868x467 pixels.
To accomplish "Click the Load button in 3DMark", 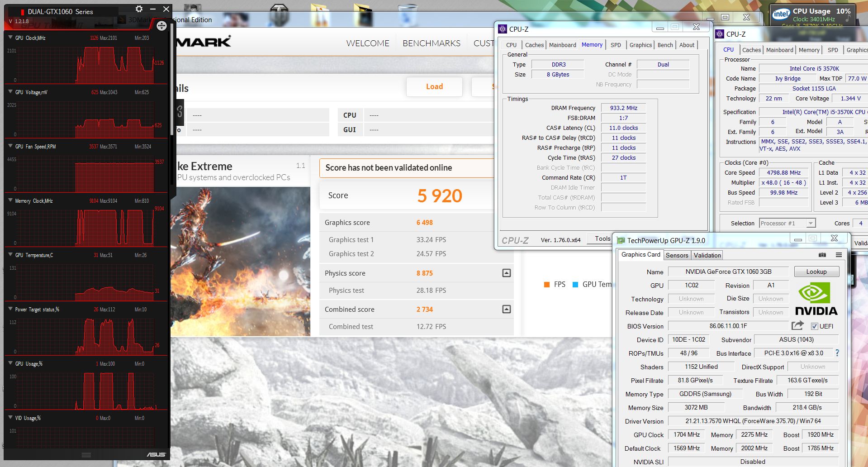I will pyautogui.click(x=434, y=86).
